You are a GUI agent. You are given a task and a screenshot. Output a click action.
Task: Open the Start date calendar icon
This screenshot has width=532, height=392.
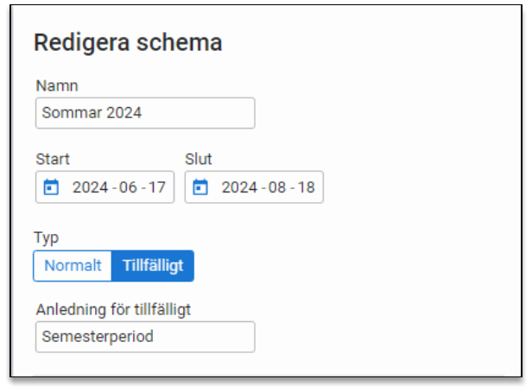click(x=51, y=187)
